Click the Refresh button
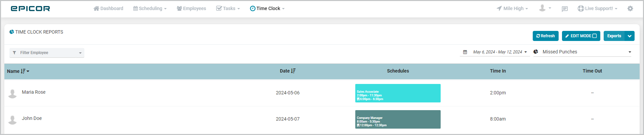Viewport: 644px width, 135px height. tap(546, 36)
